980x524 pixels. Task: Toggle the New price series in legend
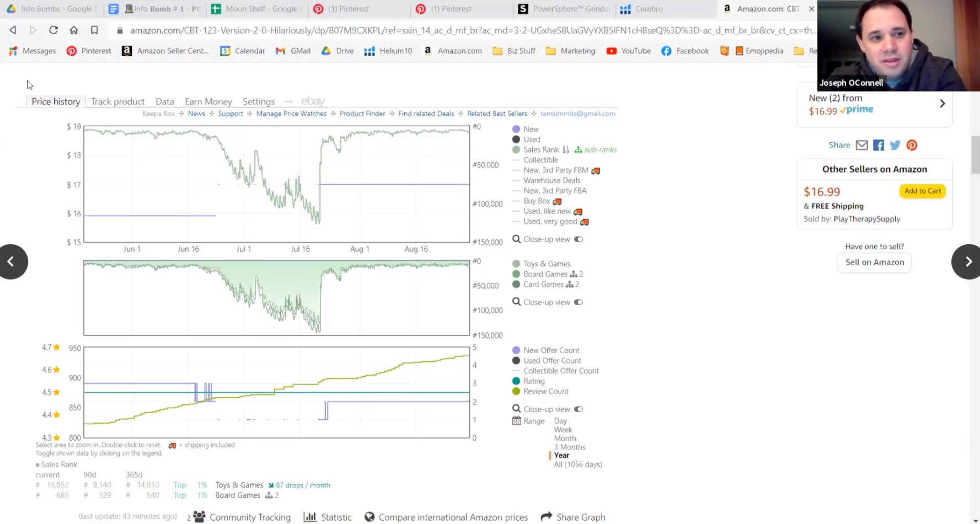point(526,129)
